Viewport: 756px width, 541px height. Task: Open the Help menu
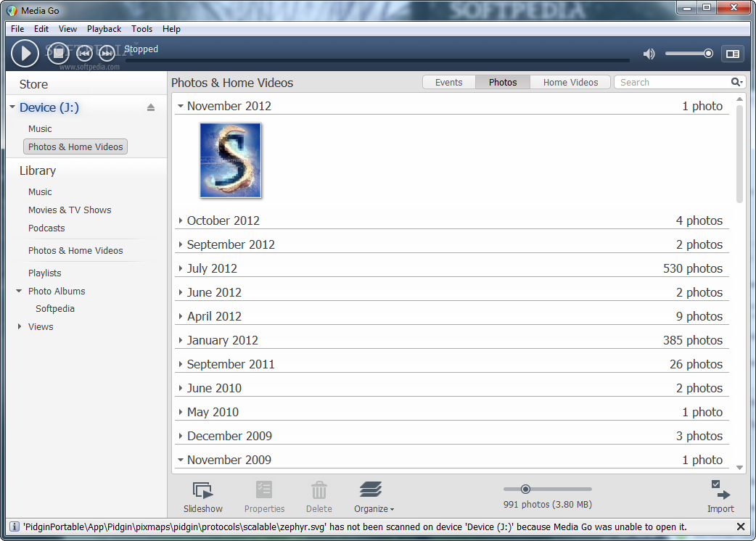[171, 29]
